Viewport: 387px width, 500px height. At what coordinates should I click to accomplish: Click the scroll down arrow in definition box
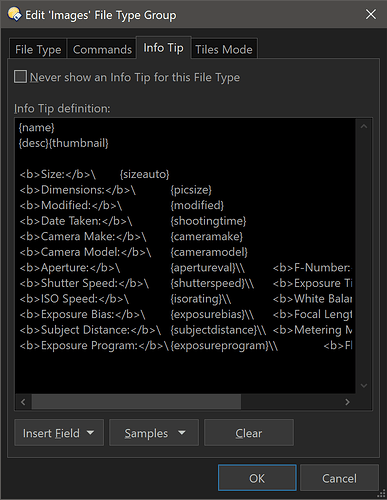(364, 386)
